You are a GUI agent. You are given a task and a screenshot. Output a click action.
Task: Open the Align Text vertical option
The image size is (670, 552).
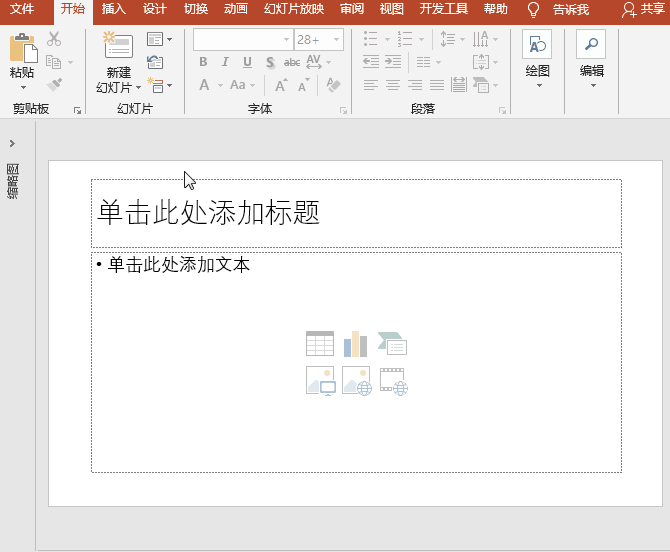point(481,62)
